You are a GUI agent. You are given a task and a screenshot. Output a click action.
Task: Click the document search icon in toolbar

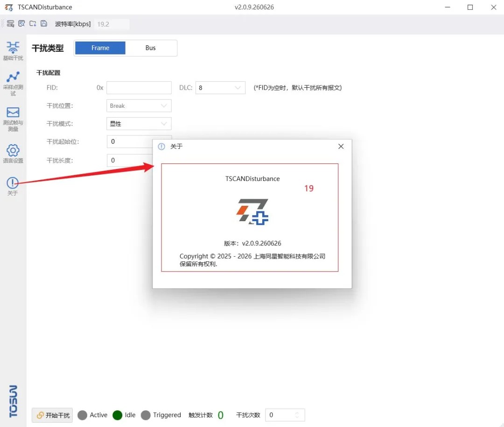pyautogui.click(x=21, y=23)
